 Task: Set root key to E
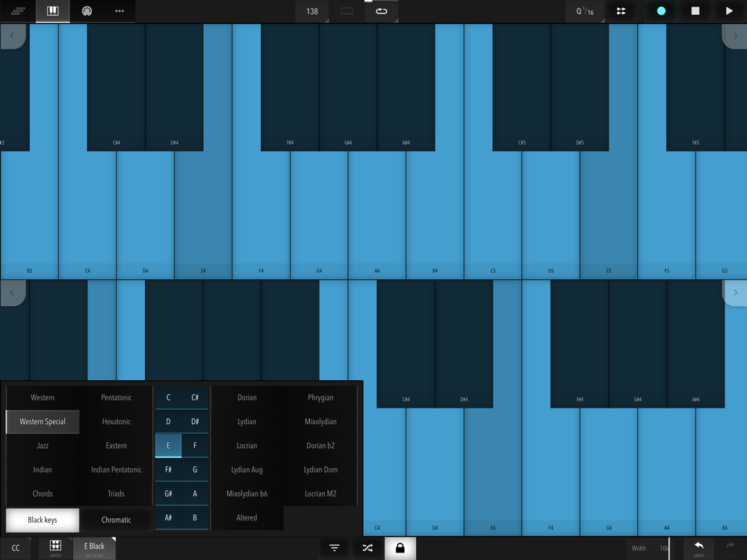[168, 446]
